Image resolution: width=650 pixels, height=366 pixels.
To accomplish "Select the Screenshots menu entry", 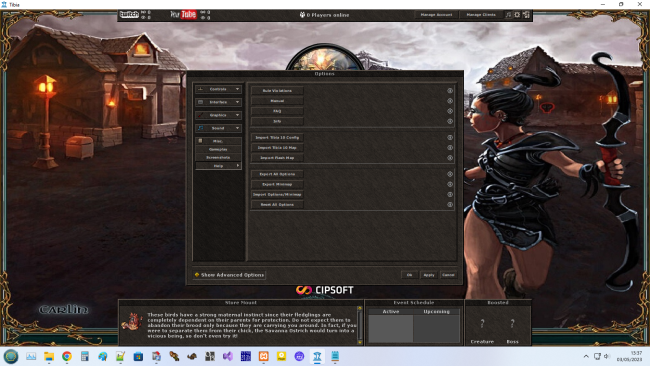I will pyautogui.click(x=218, y=158).
